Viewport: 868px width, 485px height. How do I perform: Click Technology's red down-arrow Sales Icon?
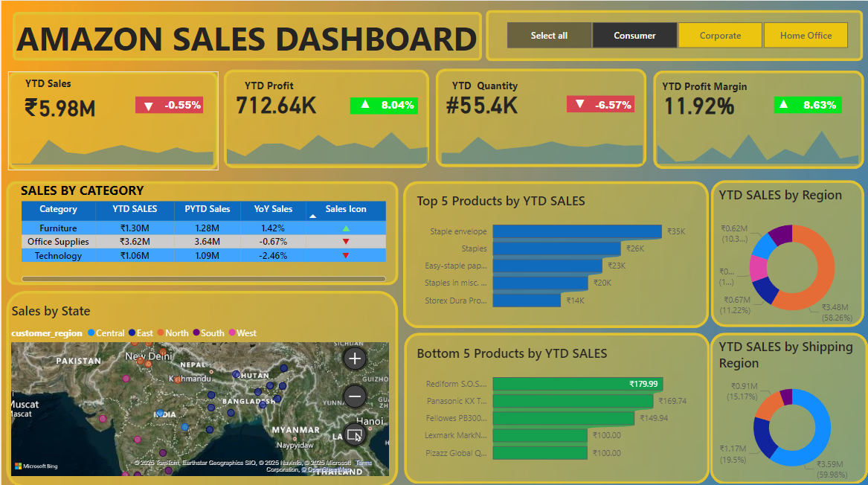(x=344, y=255)
